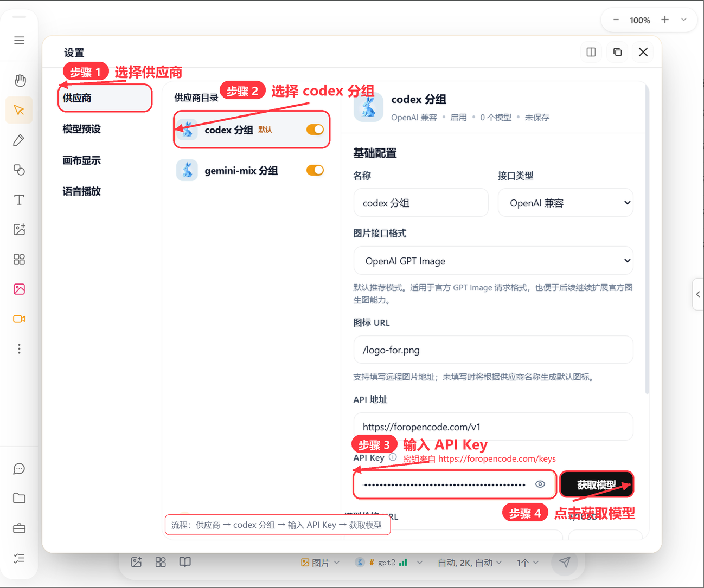704x588 pixels.
Task: Expand the right side panel arrow
Action: 698,294
